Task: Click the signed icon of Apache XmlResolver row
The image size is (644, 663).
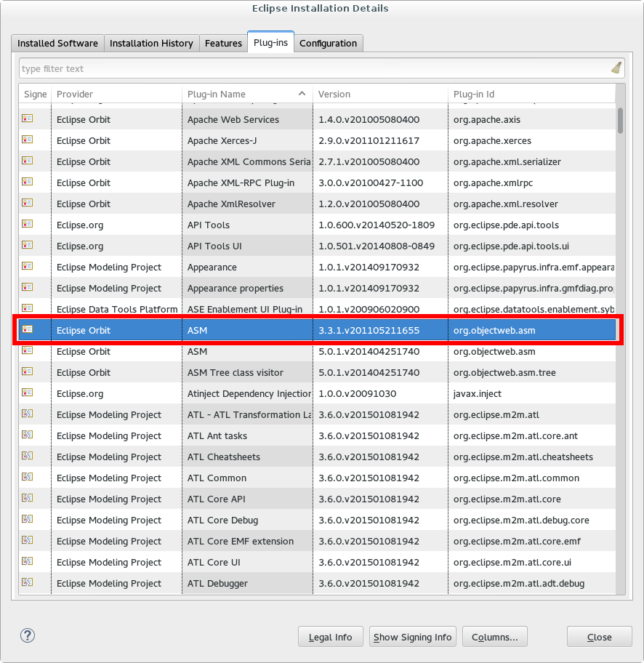Action: click(x=28, y=204)
